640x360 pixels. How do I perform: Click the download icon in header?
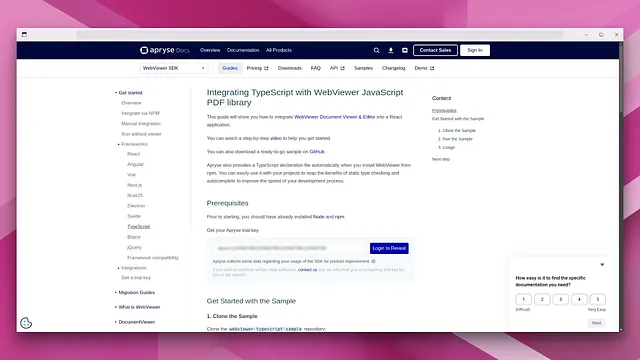[x=391, y=50]
